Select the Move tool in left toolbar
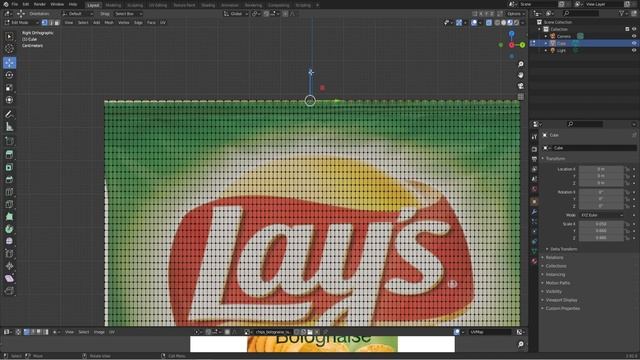 coord(9,63)
